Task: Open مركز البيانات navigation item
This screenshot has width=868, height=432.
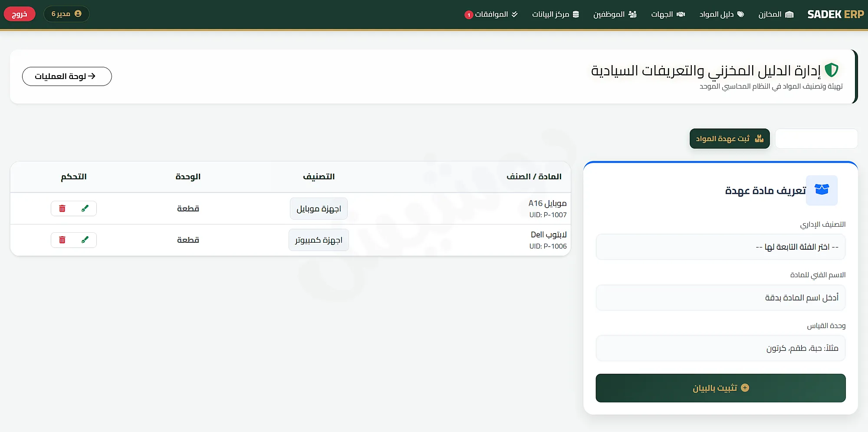Action: (x=556, y=14)
